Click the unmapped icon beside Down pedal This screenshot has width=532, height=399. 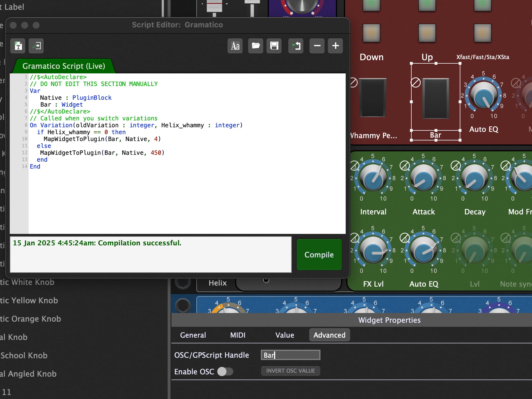tap(354, 83)
